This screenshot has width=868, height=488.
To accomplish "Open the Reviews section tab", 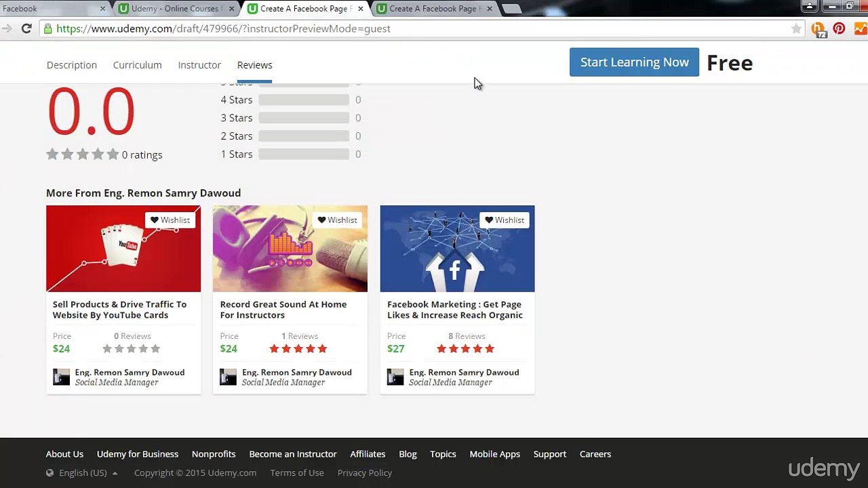I will click(x=254, y=65).
